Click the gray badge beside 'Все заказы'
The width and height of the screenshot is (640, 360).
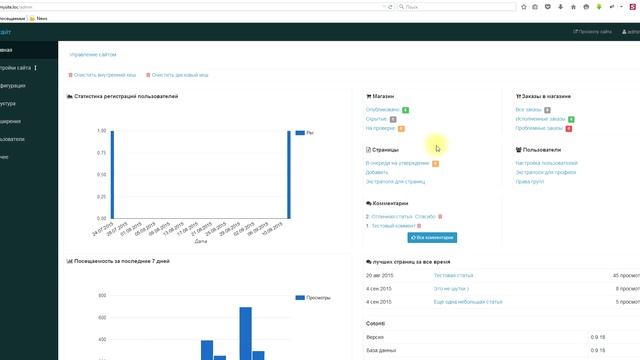(547, 110)
